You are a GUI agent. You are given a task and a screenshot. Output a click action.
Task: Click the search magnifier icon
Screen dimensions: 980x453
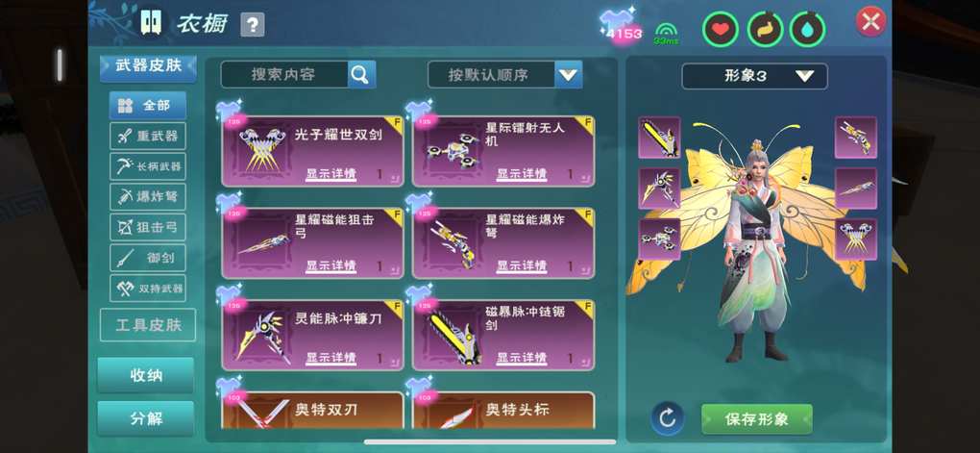coord(361,74)
